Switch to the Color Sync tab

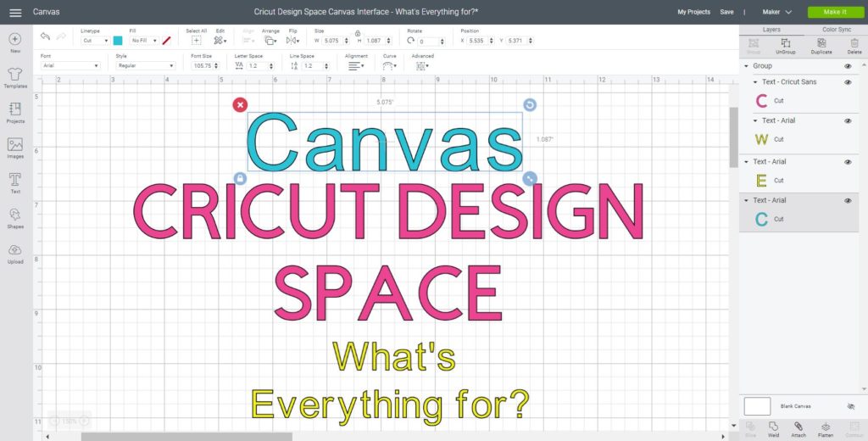[836, 30]
